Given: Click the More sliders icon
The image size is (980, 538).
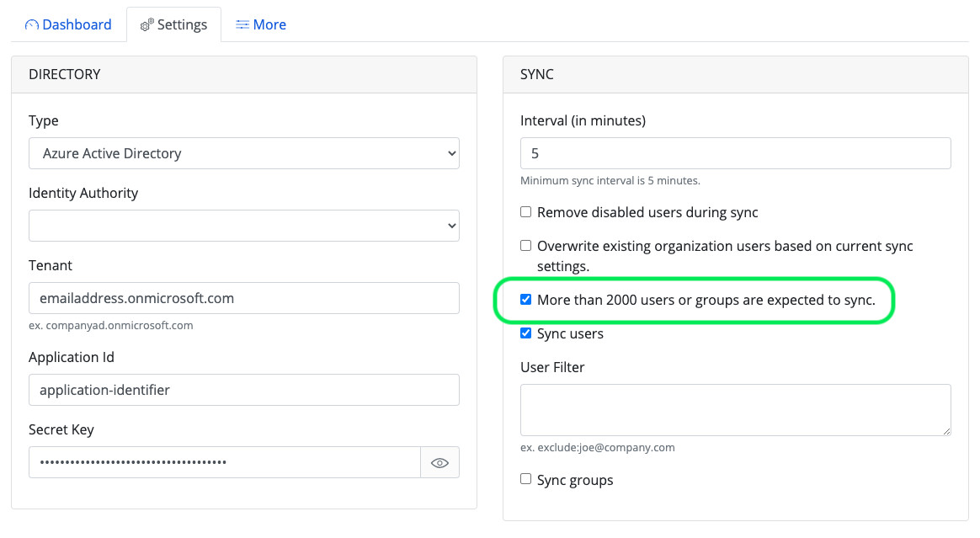Looking at the screenshot, I should [x=242, y=25].
